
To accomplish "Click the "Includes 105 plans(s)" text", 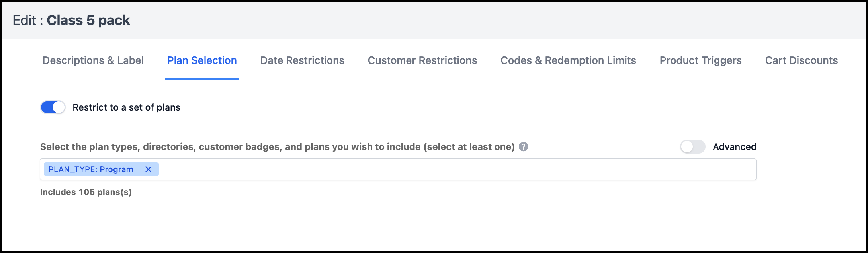I will 86,192.
